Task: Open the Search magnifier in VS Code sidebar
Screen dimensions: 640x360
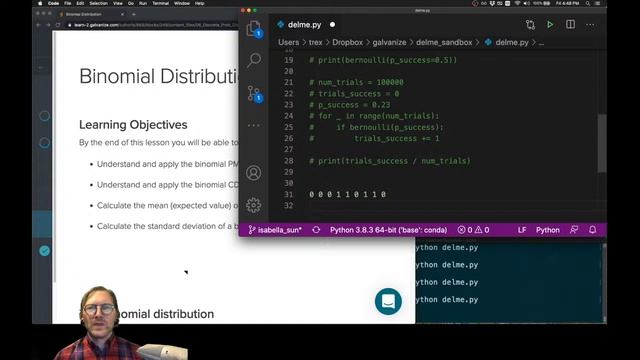Action: tap(254, 60)
